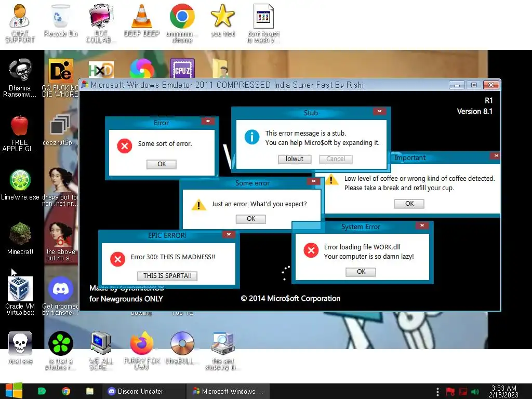This screenshot has width=532, height=399.
Task: Switch to Microsoft Windows taskbar item
Action: pos(228,391)
